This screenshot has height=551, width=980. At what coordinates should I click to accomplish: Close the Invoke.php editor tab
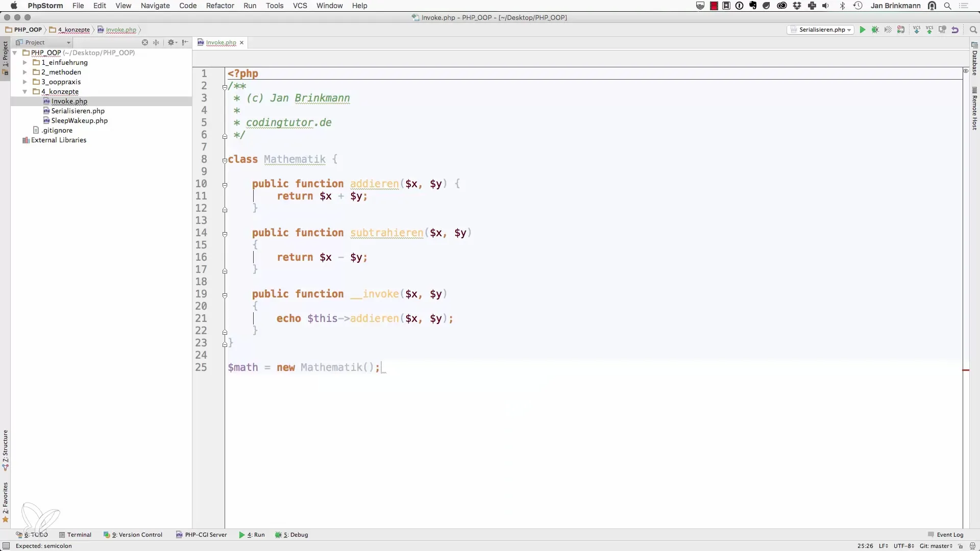pos(242,42)
